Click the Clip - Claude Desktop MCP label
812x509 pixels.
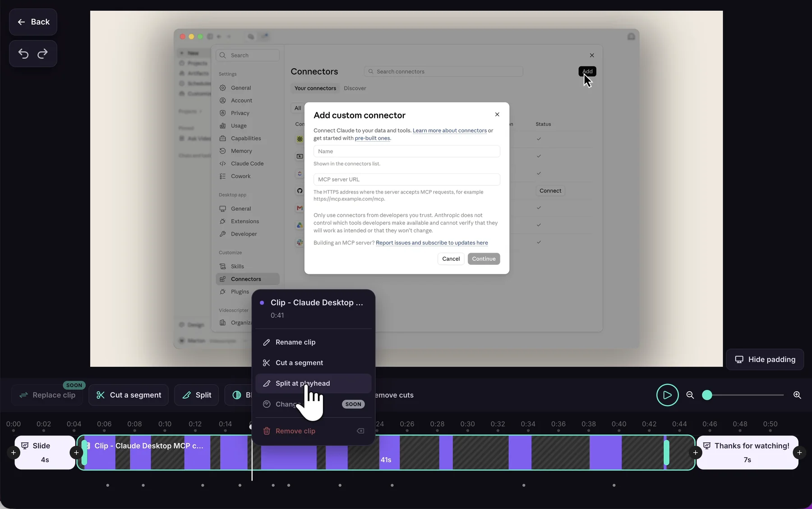pyautogui.click(x=149, y=446)
